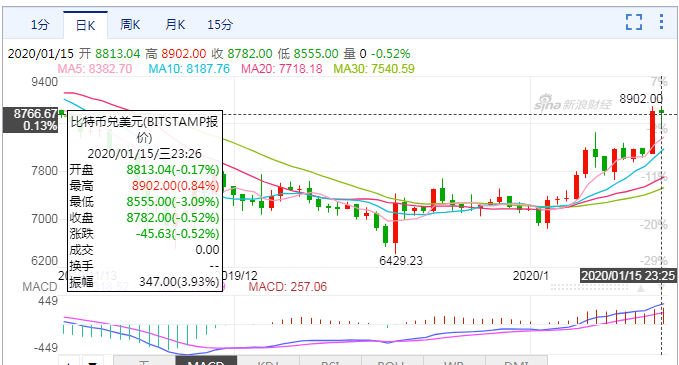Enable the RSI indicator tab
The width and height of the screenshot is (679, 365).
[330, 361]
